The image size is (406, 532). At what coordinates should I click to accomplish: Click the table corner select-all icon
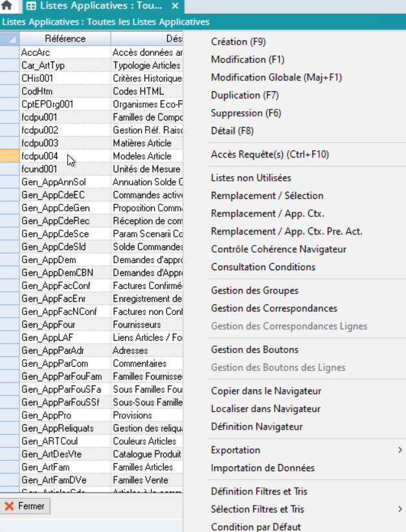pos(10,39)
